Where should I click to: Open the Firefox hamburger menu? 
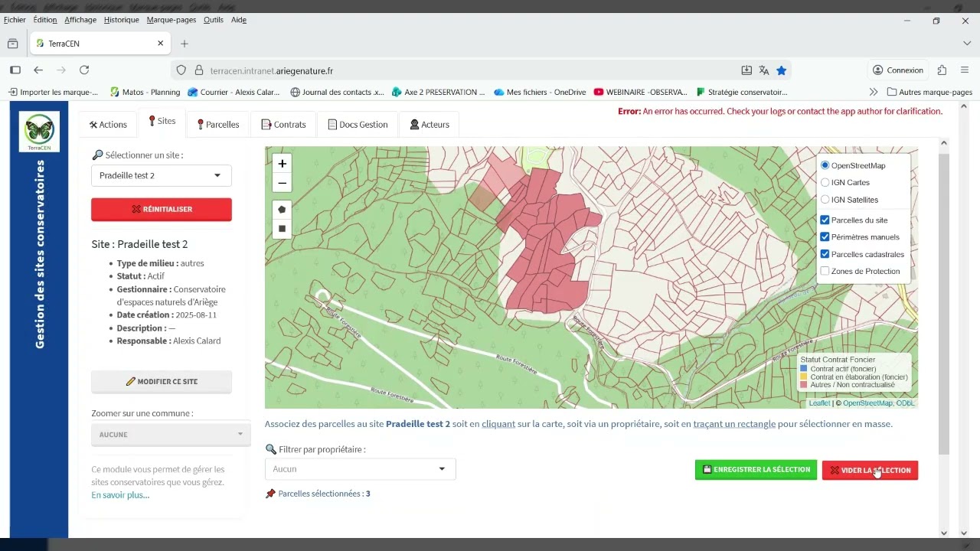pyautogui.click(x=965, y=70)
